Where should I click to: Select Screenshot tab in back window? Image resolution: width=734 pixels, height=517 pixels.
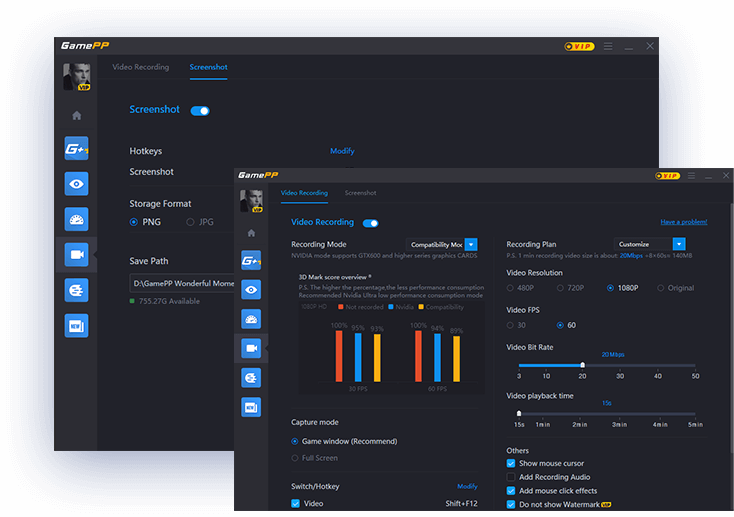coord(209,67)
